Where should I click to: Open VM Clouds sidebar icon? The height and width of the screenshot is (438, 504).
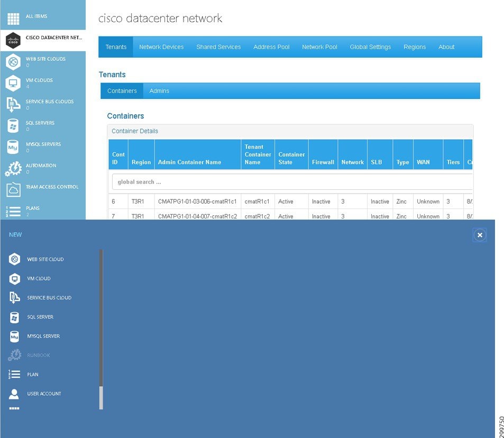(x=13, y=83)
